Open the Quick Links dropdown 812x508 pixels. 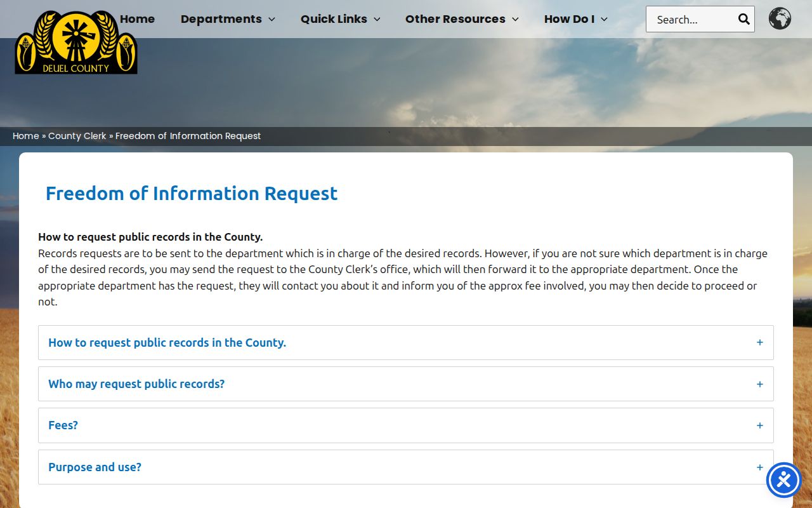click(x=340, y=19)
